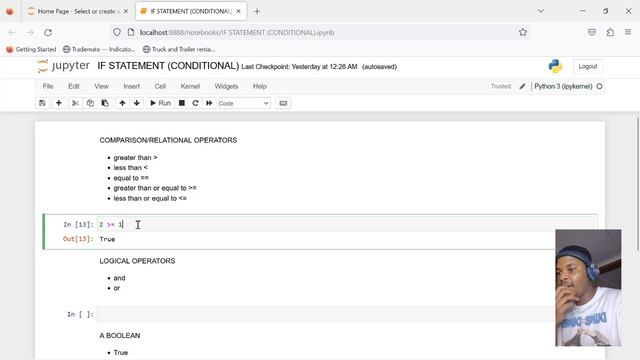Viewport: 640px width, 360px height.
Task: Move selected cell down arrow
Action: [x=137, y=103]
